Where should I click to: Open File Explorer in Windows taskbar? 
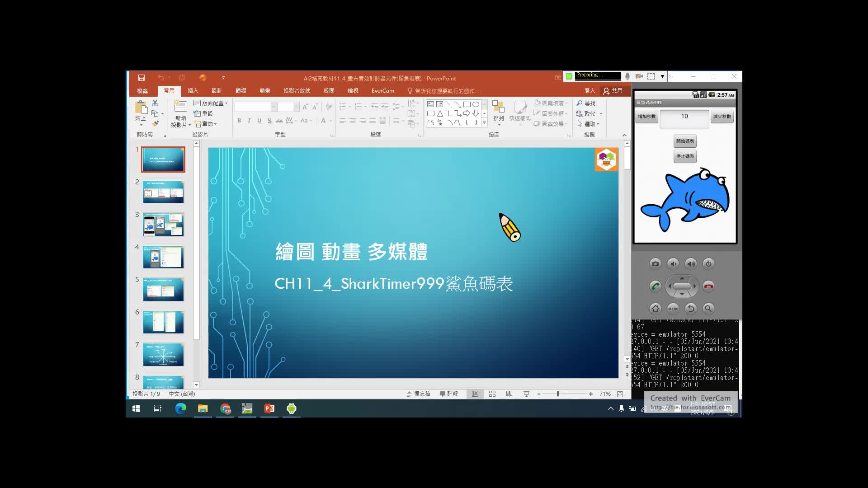click(x=203, y=408)
